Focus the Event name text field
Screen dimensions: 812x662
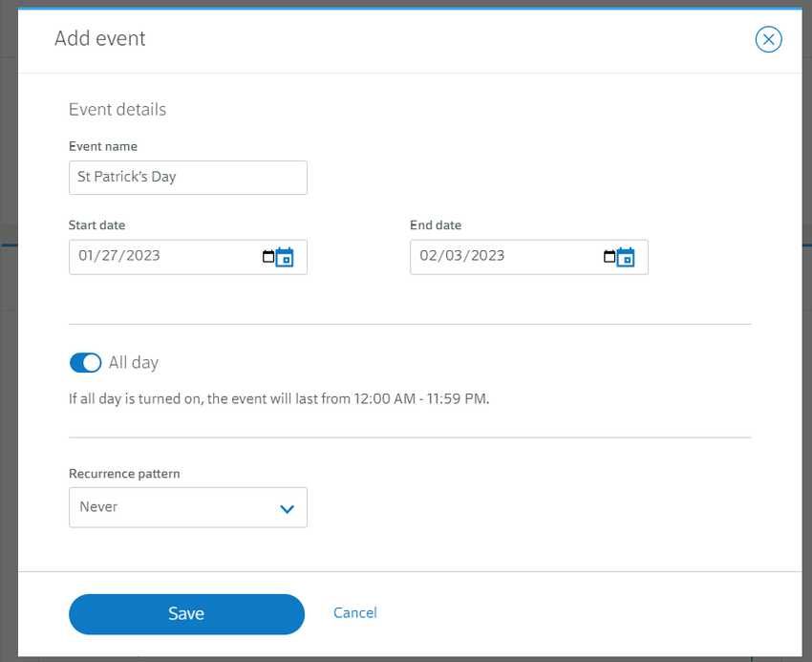pyautogui.click(x=188, y=178)
